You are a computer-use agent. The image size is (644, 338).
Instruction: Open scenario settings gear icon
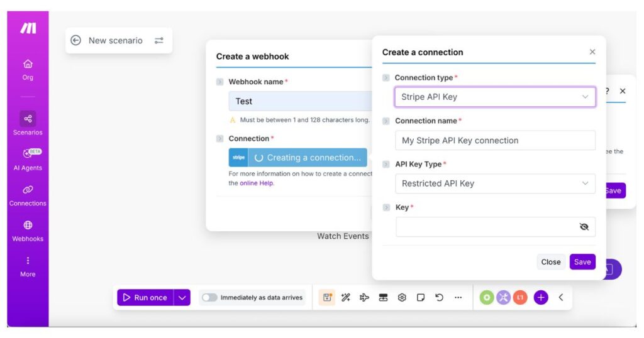pos(402,297)
